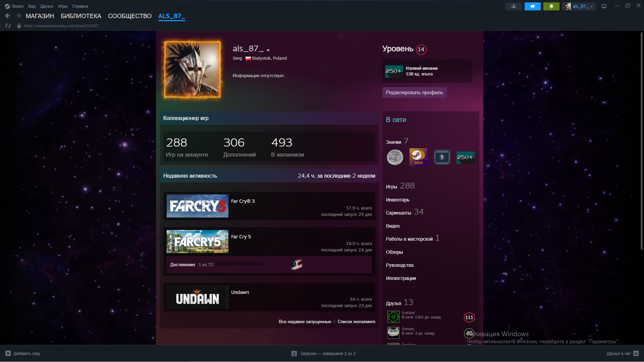
Task: Open the Игры menu
Action: pos(62,6)
